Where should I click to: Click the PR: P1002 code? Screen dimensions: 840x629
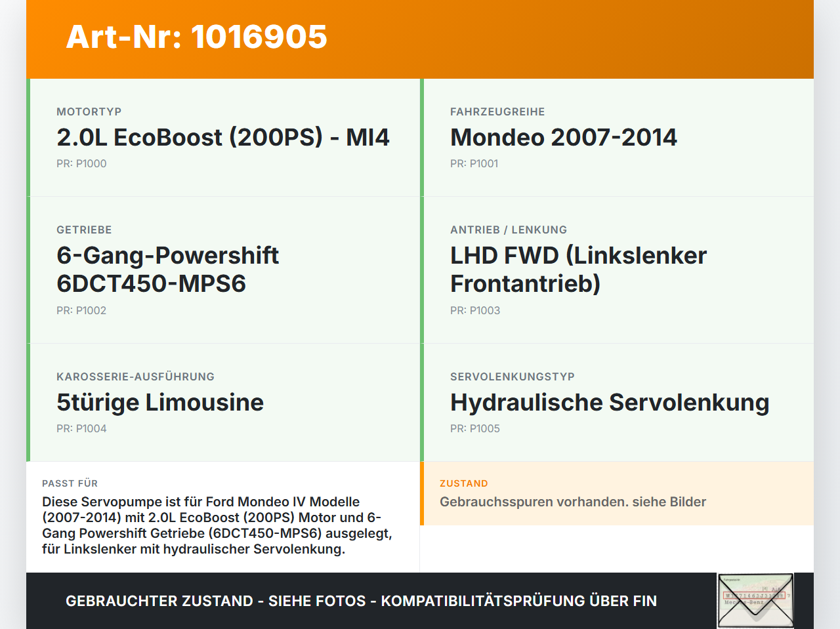coord(81,311)
